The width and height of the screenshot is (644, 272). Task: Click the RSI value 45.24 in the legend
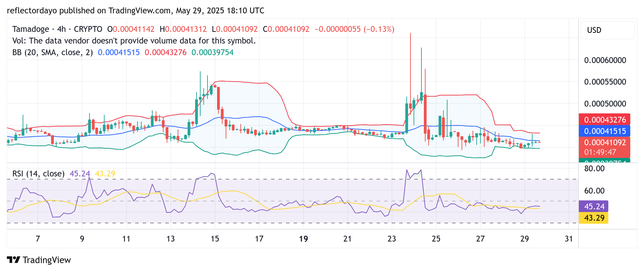80,174
